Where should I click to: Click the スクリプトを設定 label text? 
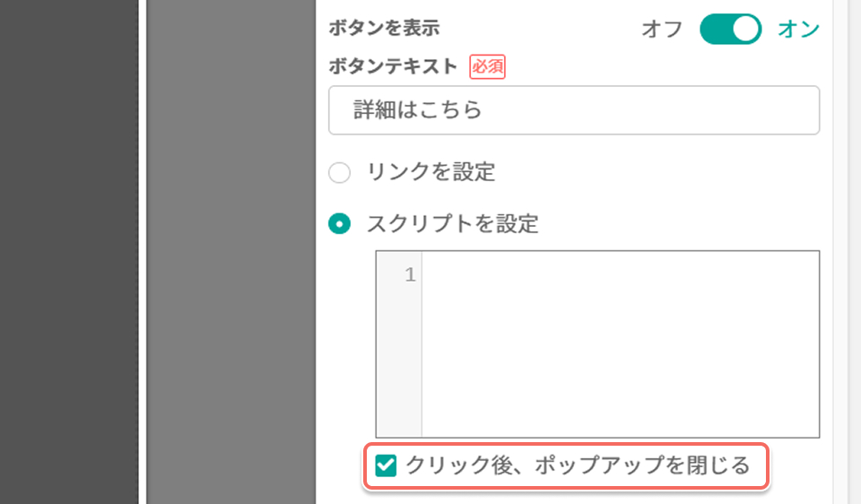[452, 224]
